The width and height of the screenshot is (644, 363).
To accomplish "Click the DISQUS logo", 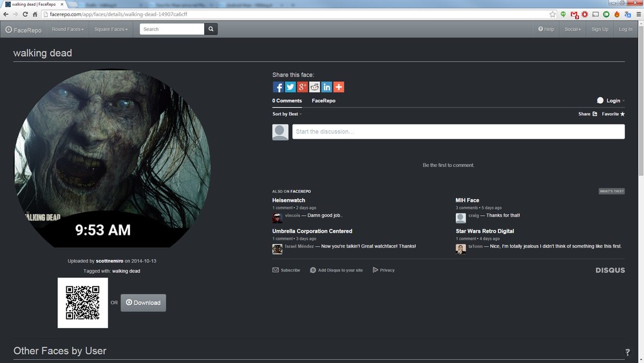I will click(x=611, y=270).
